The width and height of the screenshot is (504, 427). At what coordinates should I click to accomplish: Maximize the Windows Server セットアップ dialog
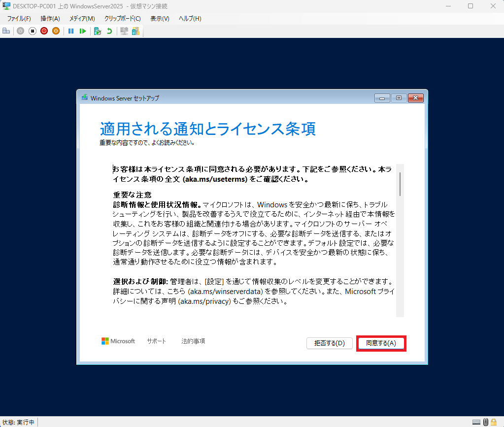point(399,98)
